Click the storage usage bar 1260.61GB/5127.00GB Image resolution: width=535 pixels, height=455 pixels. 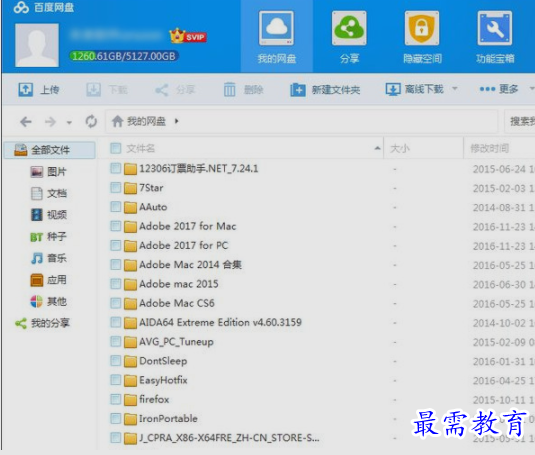(x=124, y=56)
